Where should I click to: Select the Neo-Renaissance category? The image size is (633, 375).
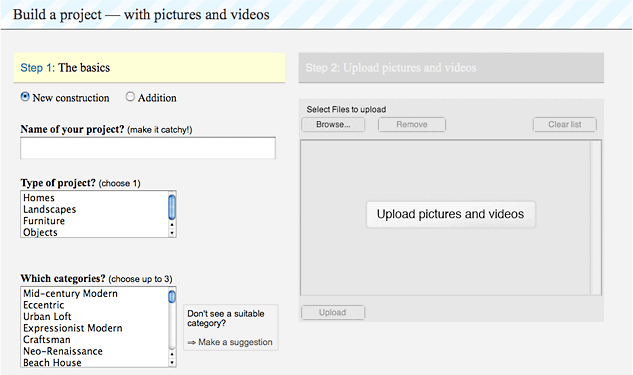pos(94,351)
